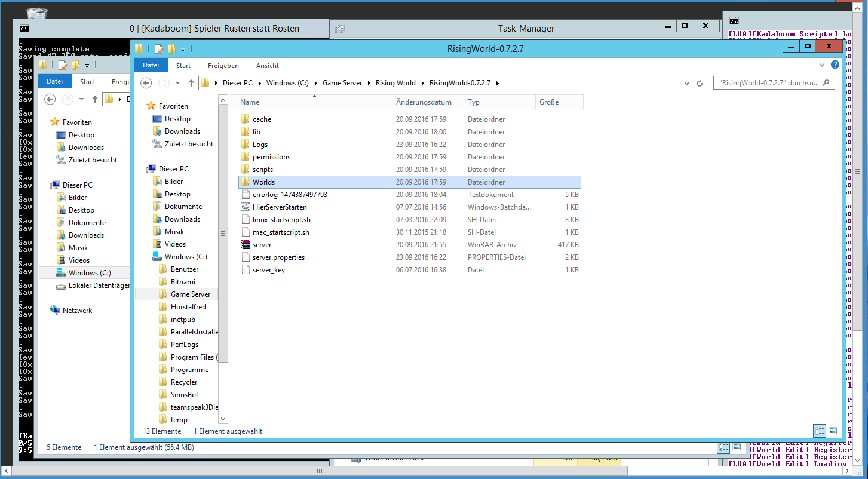Open the Freigeben ribbon tab

pos(223,65)
